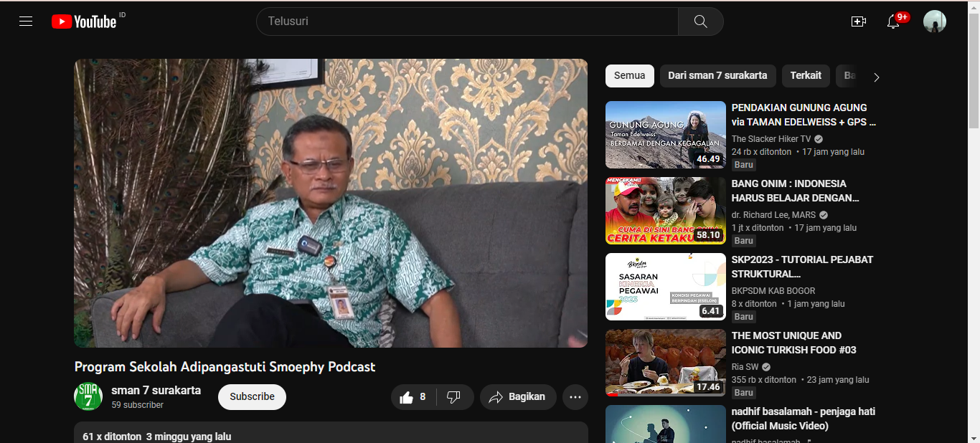Open Pendakian Gunung Agung video thumbnail

point(666,135)
